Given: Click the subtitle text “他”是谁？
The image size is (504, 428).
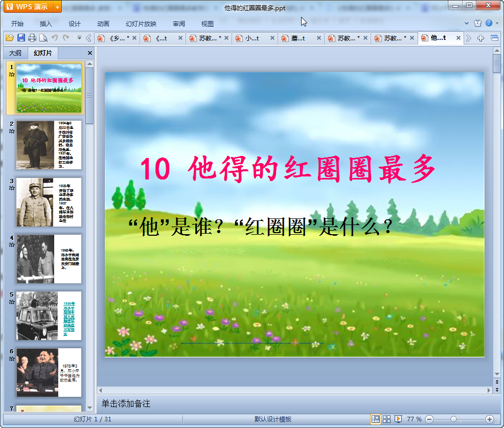Looking at the screenshot, I should pos(176,227).
